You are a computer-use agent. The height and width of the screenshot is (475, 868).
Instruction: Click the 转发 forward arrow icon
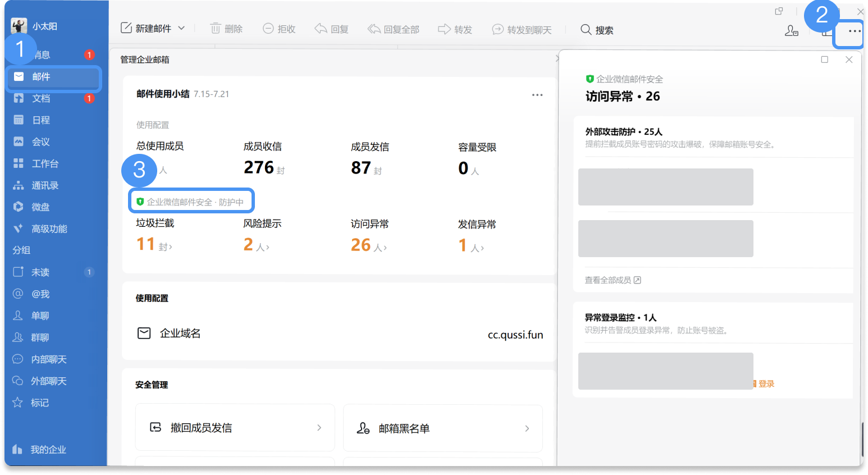pos(444,29)
